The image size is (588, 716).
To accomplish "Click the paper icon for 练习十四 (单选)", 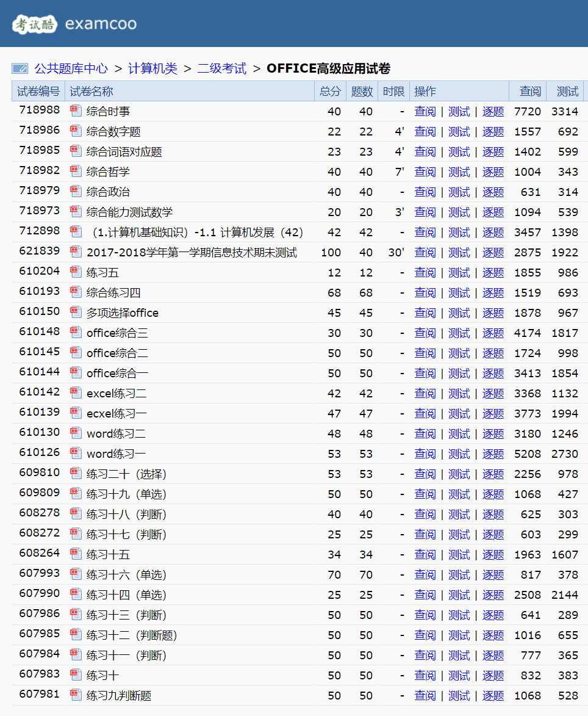I will click(x=76, y=594).
